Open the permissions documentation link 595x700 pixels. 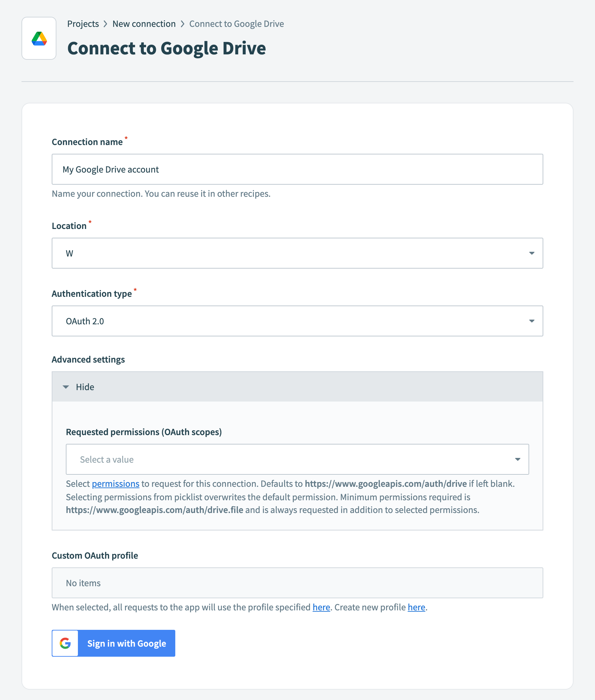116,483
